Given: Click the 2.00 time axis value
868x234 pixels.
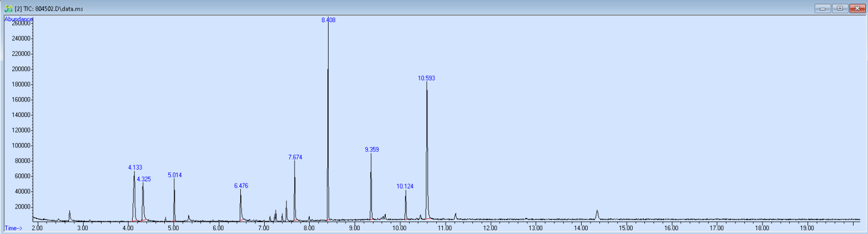Looking at the screenshot, I should [37, 228].
